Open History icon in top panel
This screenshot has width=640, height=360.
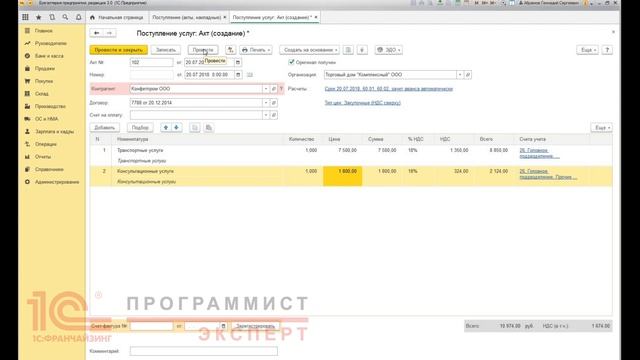(x=52, y=17)
